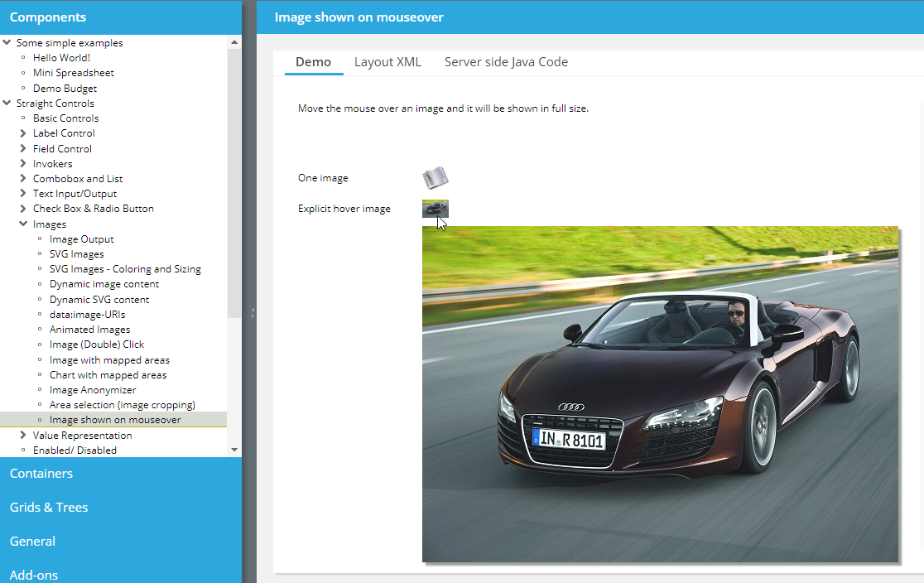Click the book icon beside One image
Image resolution: width=924 pixels, height=583 pixels.
coord(435,177)
